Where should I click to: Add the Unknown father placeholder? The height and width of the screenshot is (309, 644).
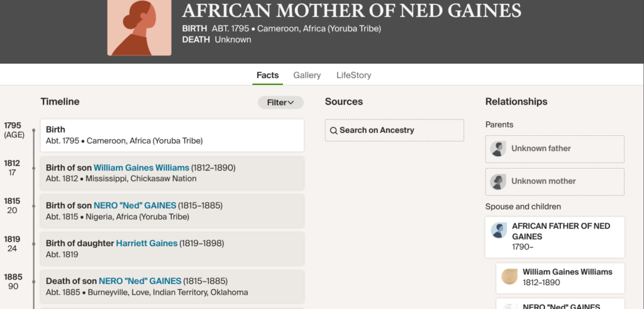click(555, 149)
